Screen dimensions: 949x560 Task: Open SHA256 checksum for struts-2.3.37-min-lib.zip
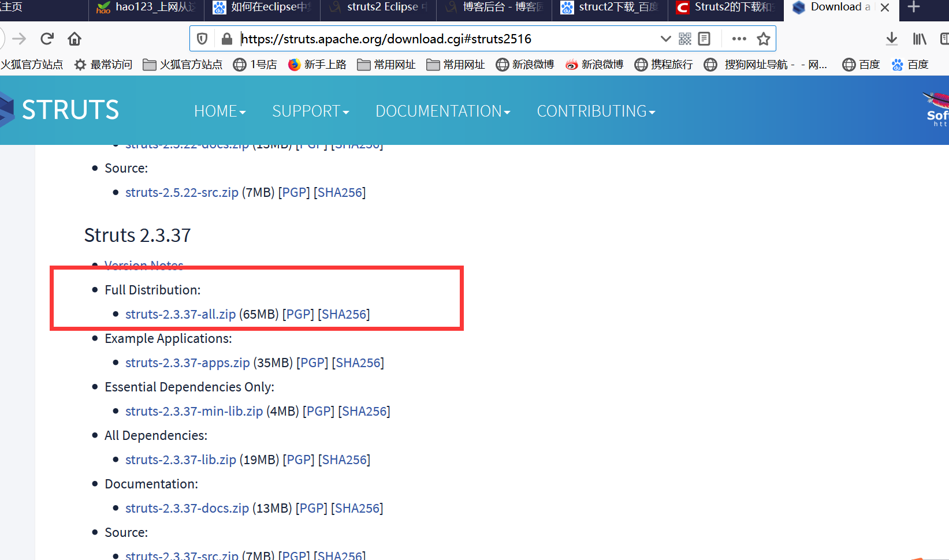[364, 411]
